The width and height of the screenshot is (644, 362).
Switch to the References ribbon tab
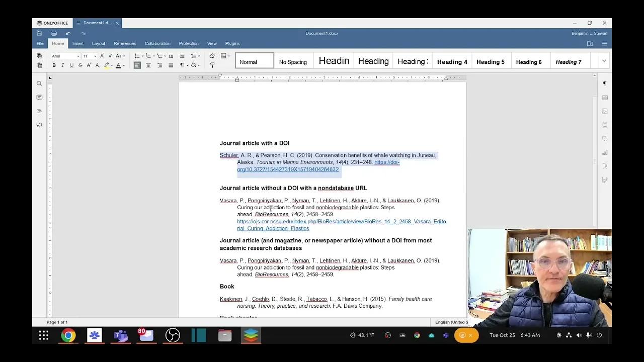click(125, 43)
